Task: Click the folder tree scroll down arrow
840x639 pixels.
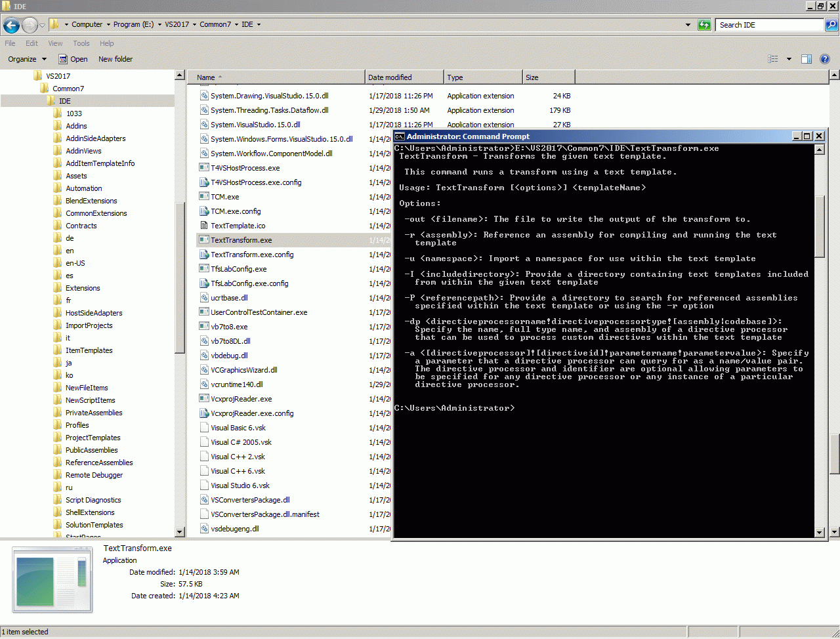Action: pos(180,531)
